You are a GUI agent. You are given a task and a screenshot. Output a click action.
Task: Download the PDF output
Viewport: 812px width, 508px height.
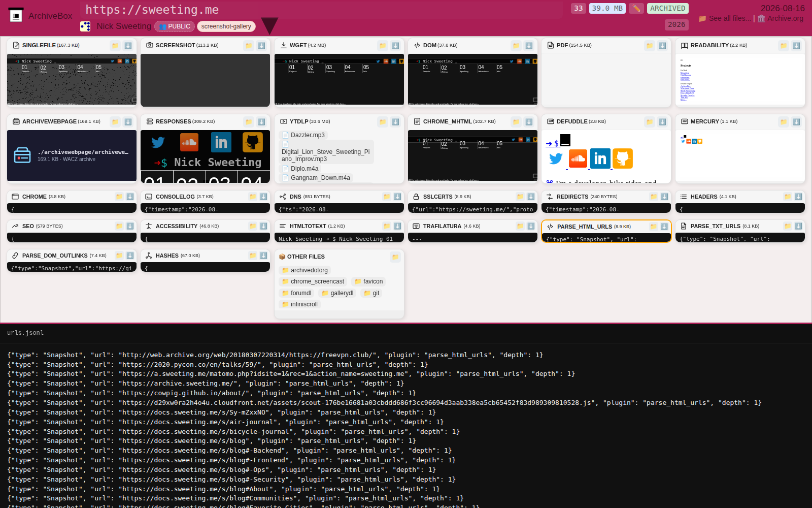(662, 46)
